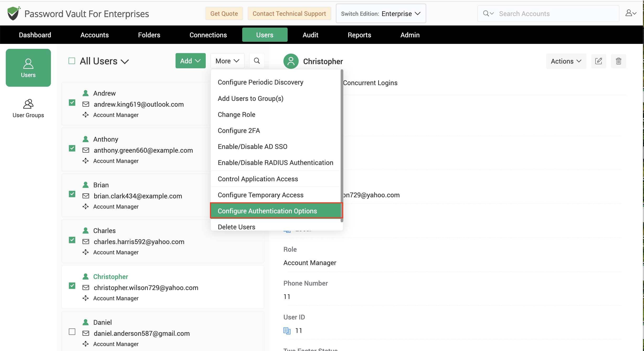This screenshot has width=644, height=351.
Task: Uncheck Brian's checkbox
Action: pos(72,194)
